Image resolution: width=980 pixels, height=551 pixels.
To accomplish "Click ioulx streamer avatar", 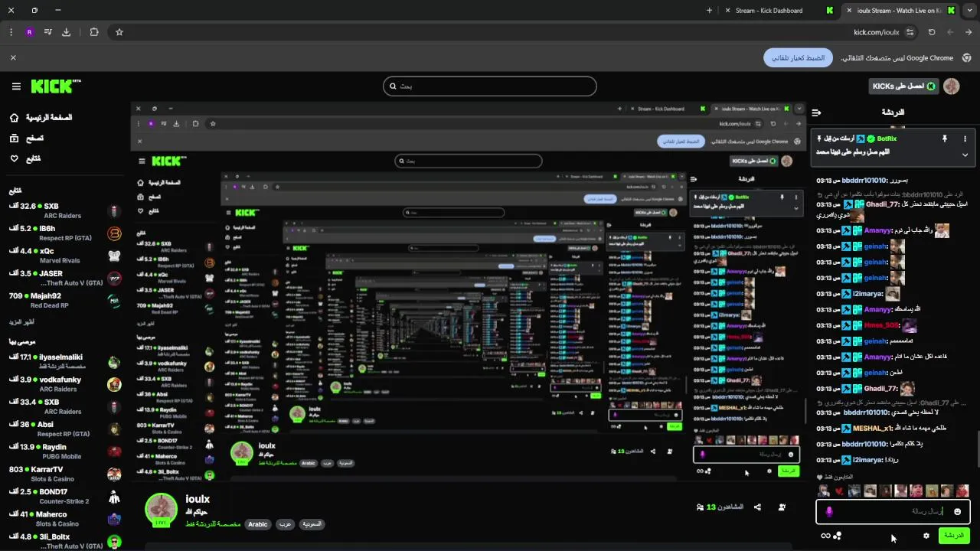I will (x=162, y=510).
